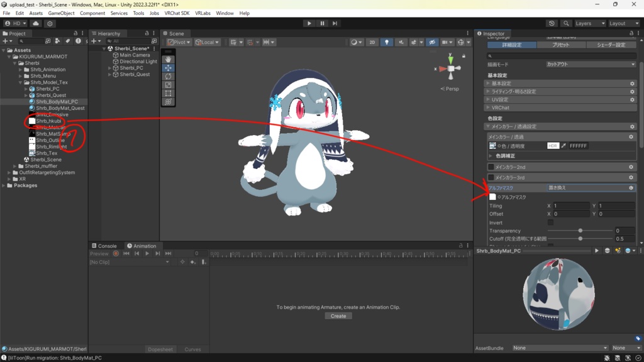Open the Undo History icon

[552, 23]
